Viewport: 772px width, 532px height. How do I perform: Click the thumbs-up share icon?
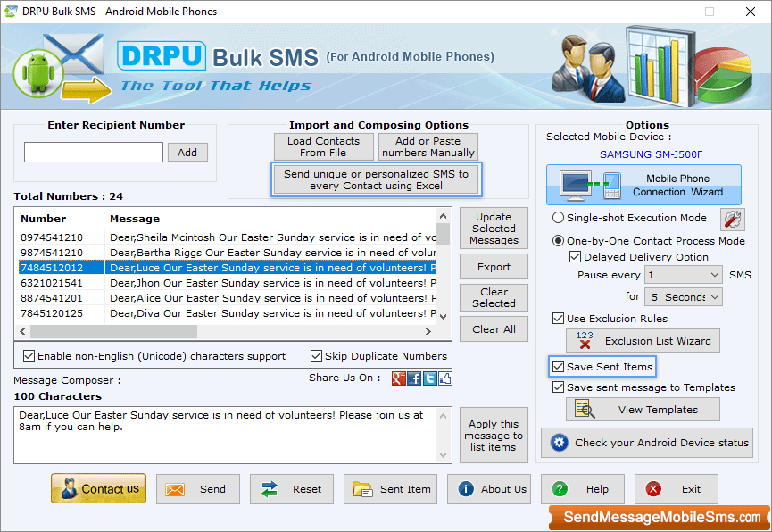(x=444, y=378)
